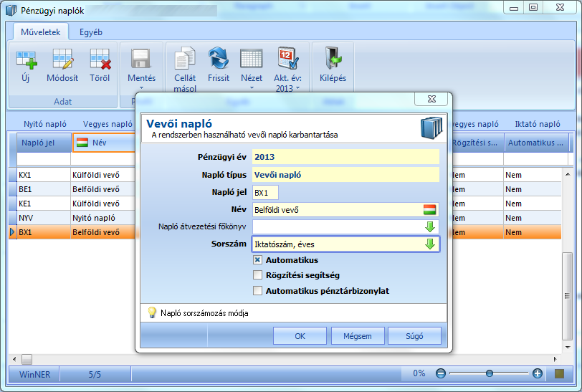Cancel dialog with Mégsem button

coord(358,336)
